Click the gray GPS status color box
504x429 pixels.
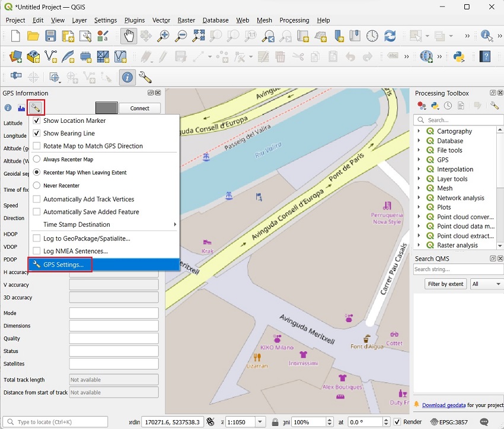click(x=106, y=108)
